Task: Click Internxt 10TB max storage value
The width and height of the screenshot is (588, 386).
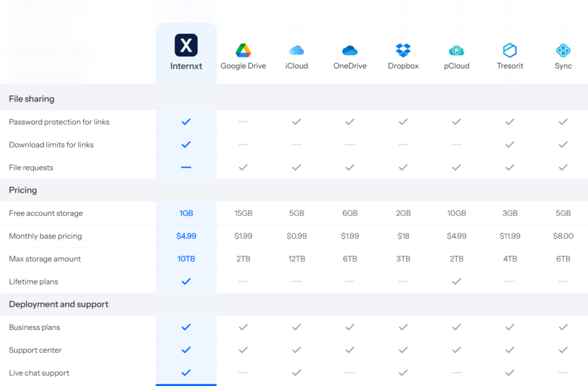Action: 186,259
